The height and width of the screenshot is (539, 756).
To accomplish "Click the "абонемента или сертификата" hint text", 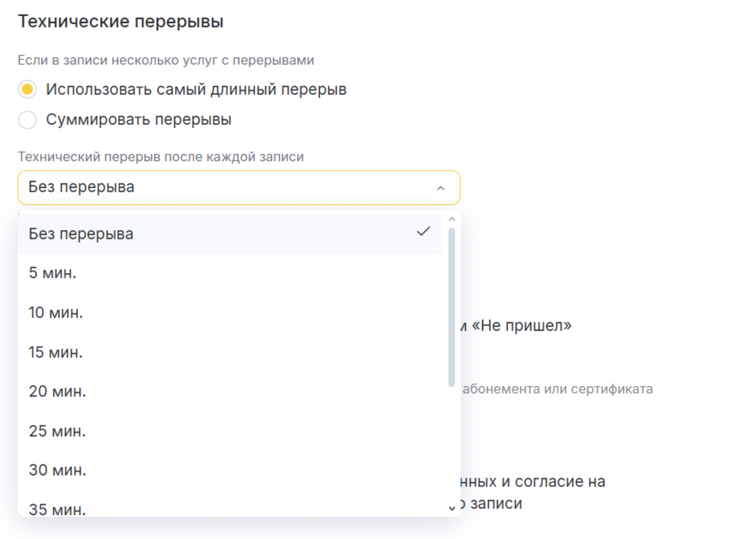I will (557, 389).
